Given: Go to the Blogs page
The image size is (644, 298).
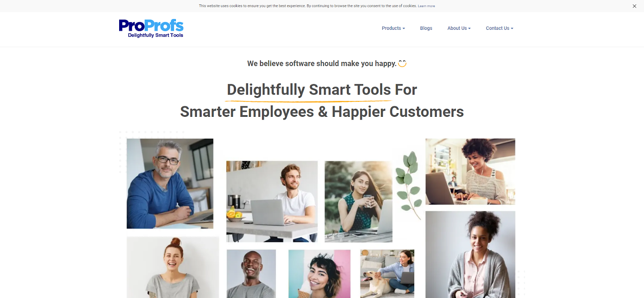Looking at the screenshot, I should [426, 28].
